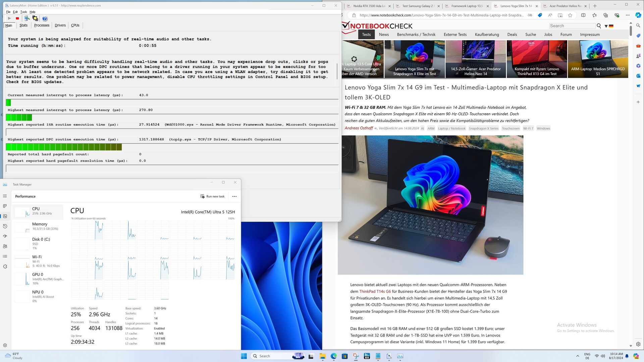Viewport: 644px width, 362px height.
Task: Switch to the Drivers tab in LatencyMon
Action: (x=60, y=25)
